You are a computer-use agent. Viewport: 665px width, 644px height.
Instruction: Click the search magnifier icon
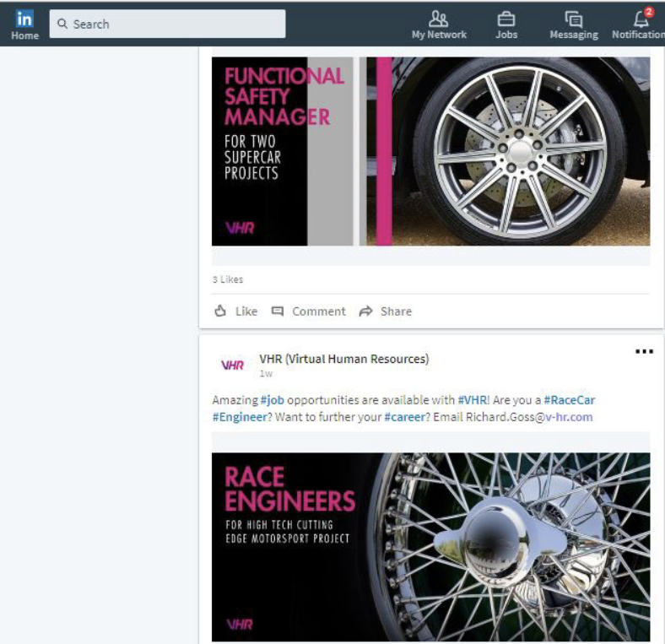point(62,24)
